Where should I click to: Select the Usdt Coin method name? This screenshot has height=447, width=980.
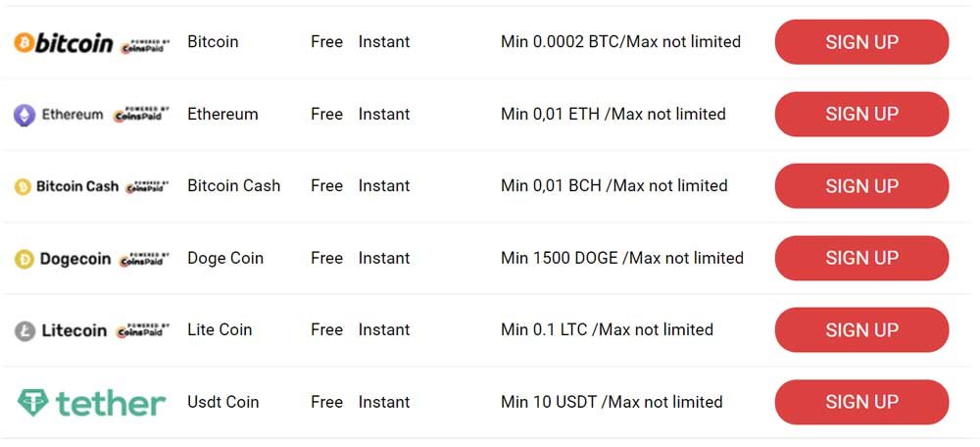point(223,402)
